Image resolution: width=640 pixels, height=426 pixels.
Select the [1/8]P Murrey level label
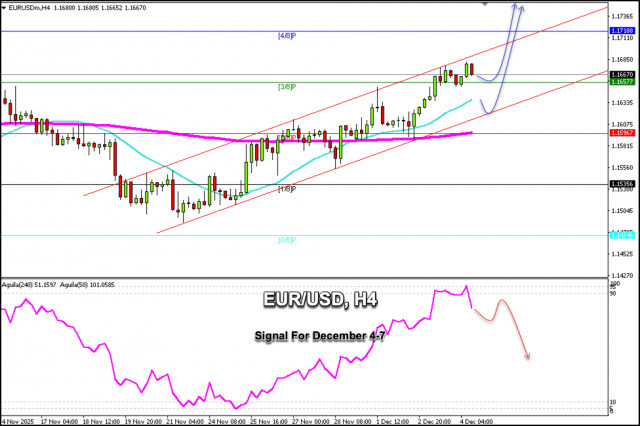tap(287, 189)
